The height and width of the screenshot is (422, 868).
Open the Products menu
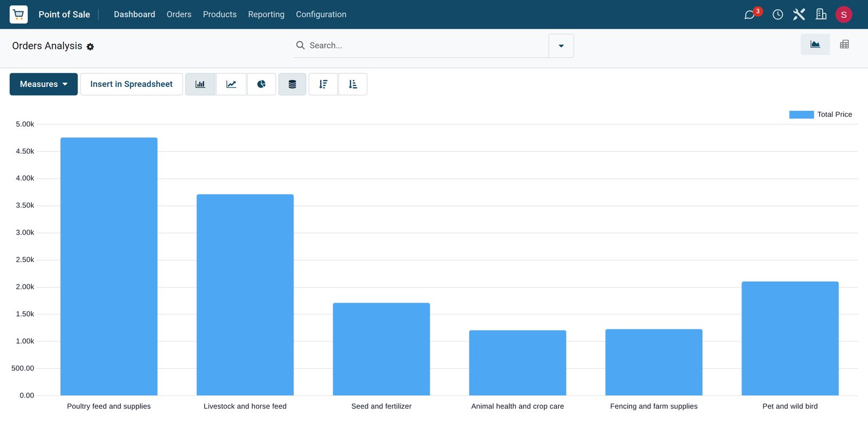click(x=220, y=15)
